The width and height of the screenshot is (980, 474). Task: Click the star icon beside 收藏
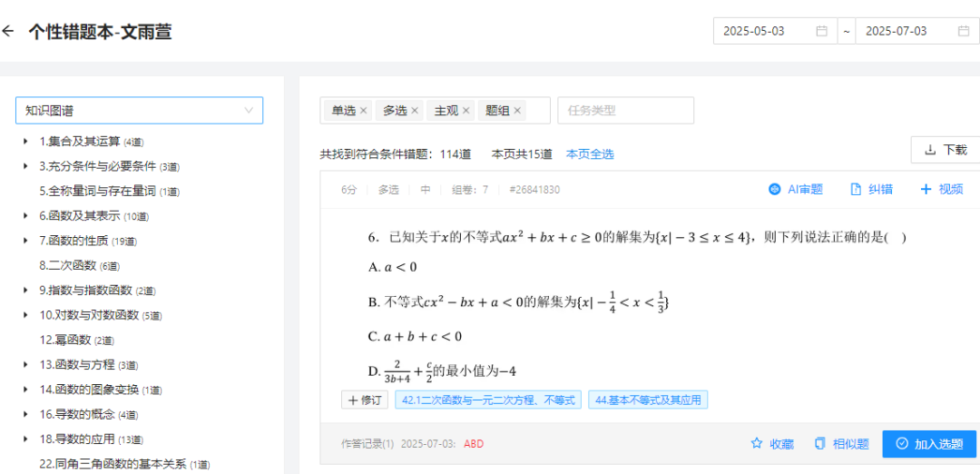click(x=756, y=443)
